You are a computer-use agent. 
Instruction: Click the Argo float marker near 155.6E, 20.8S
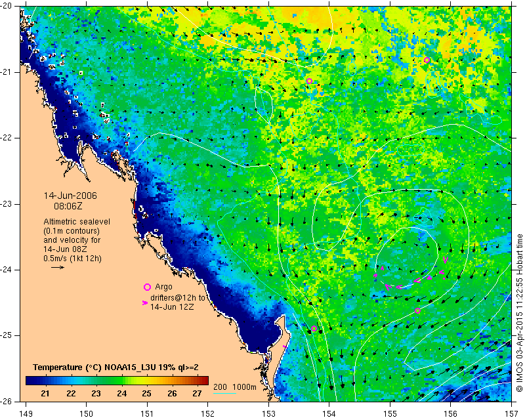427,60
